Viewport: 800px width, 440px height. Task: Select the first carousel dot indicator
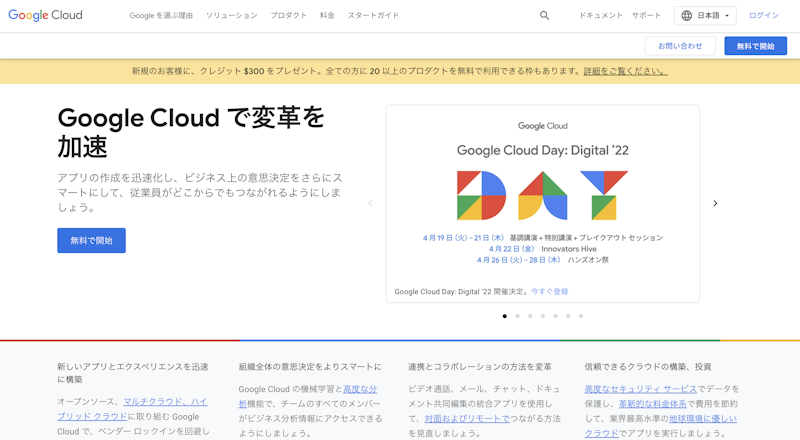pyautogui.click(x=504, y=316)
